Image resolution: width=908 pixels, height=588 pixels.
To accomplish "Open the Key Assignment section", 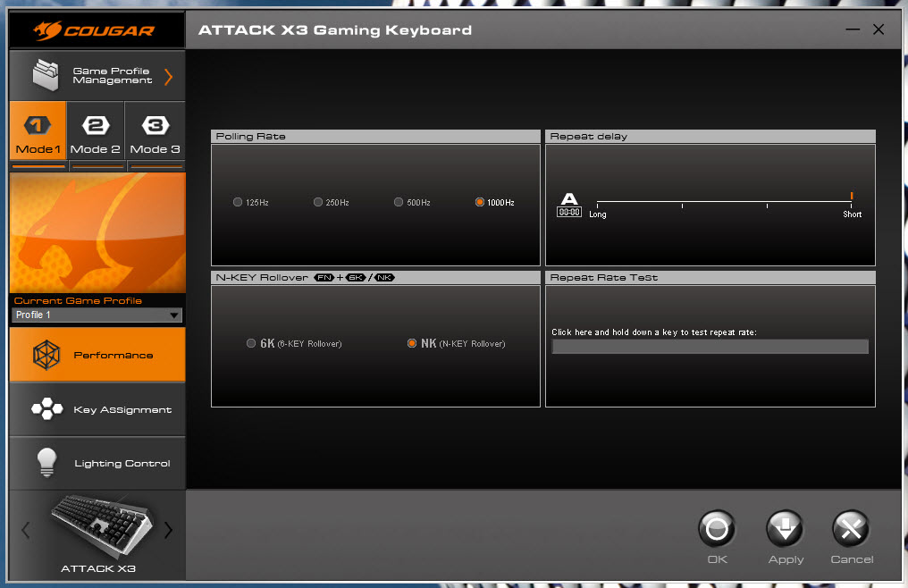I will [x=97, y=409].
